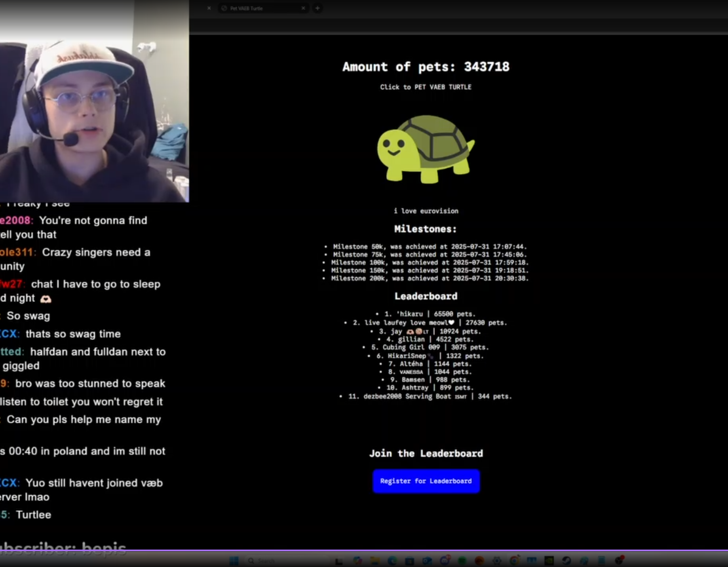Open Microsoft Edge from the taskbar

pos(392,561)
